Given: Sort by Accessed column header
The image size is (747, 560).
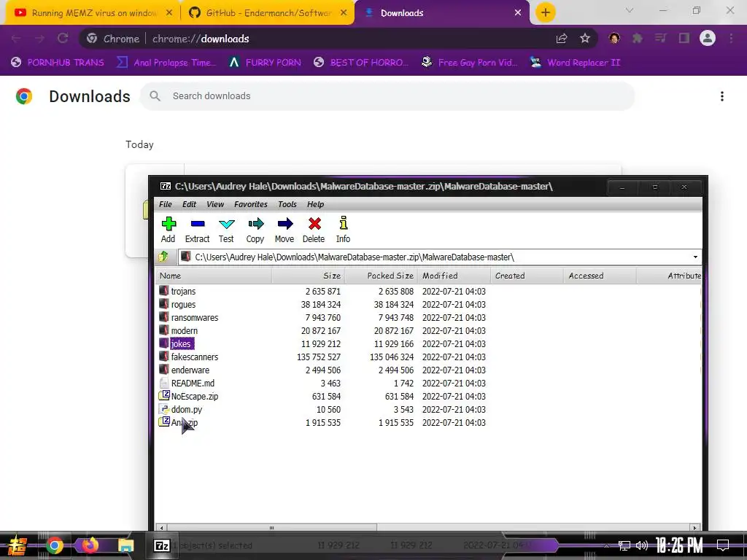Looking at the screenshot, I should coord(600,276).
